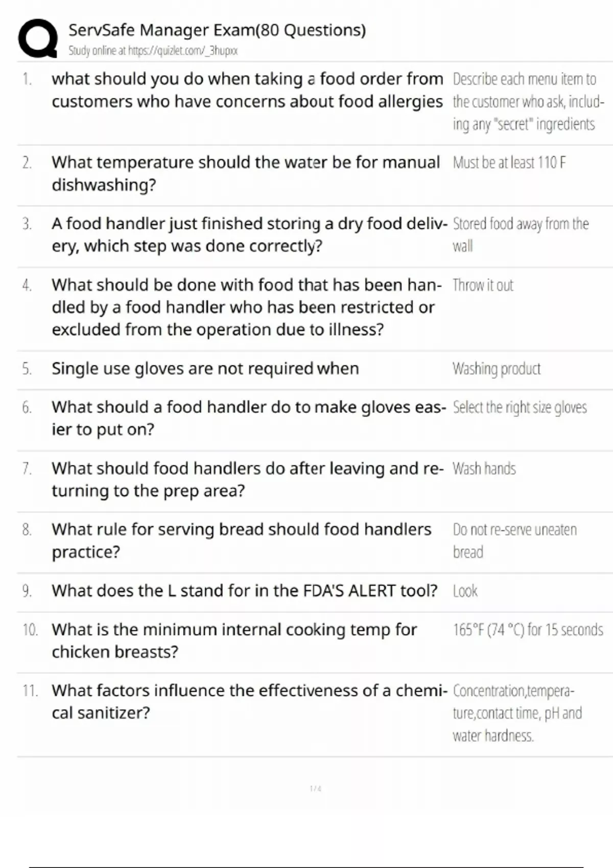The width and height of the screenshot is (613, 868).
Task: Click the 'Do not re-serve uneaten bread' answer
Action: (x=514, y=540)
